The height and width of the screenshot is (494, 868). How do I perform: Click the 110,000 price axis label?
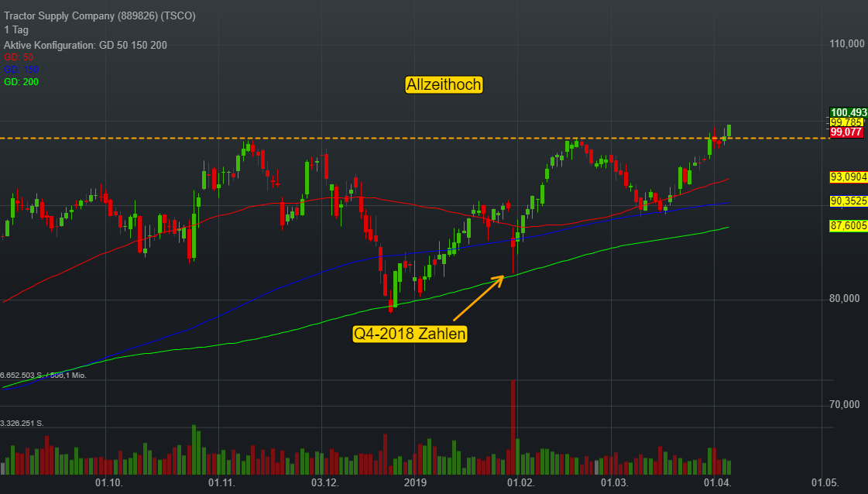click(x=847, y=44)
